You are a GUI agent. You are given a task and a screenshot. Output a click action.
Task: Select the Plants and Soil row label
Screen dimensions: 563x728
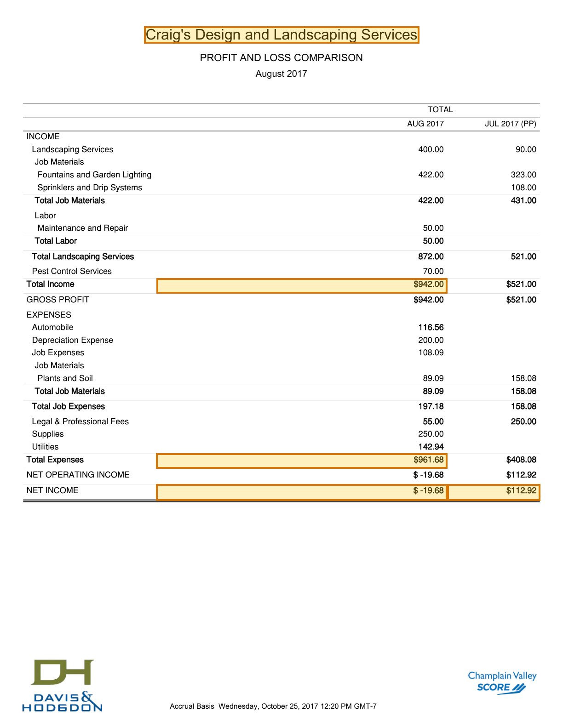coord(65,378)
